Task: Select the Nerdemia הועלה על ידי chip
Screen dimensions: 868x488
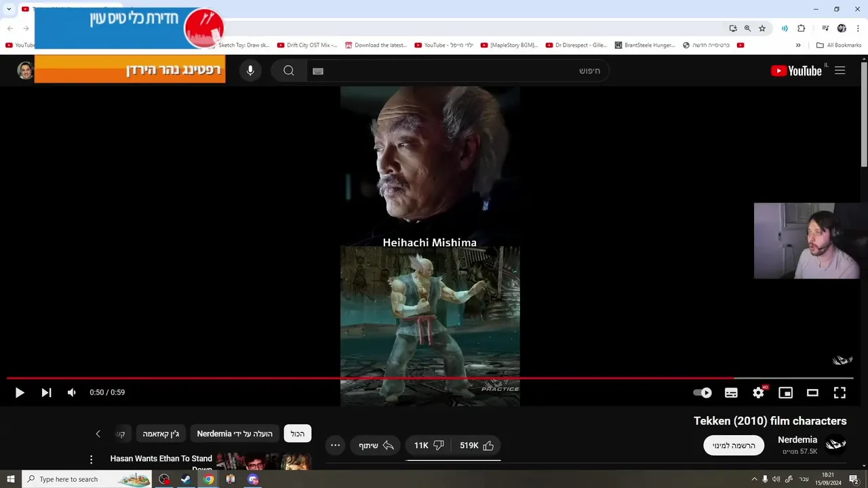Action: coord(235,434)
